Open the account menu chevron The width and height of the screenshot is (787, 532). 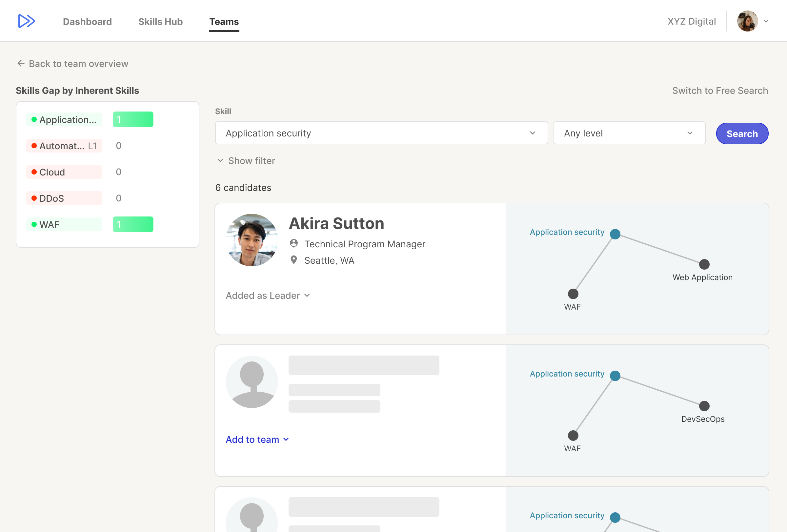pos(766,21)
